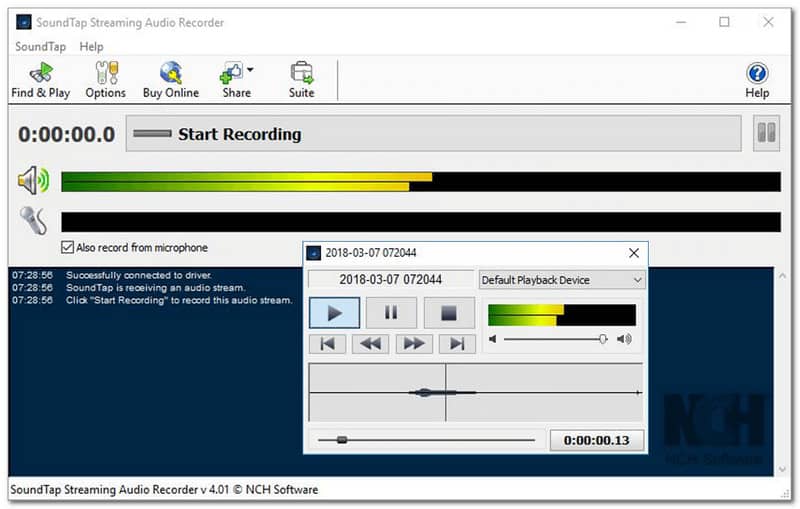This screenshot has height=509, width=800.
Task: Click the log scrollbar up arrow
Action: pyautogui.click(x=782, y=276)
